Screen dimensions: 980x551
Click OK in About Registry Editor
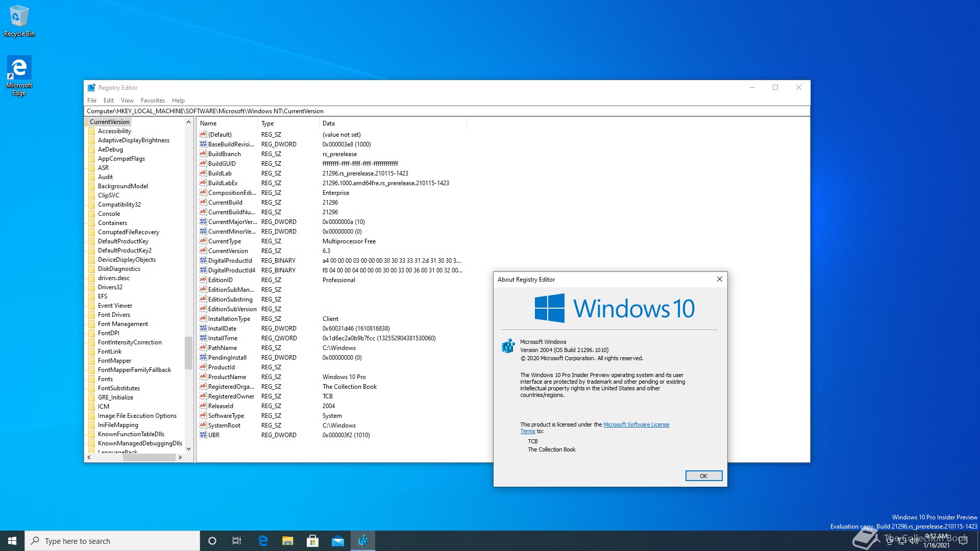pyautogui.click(x=703, y=476)
